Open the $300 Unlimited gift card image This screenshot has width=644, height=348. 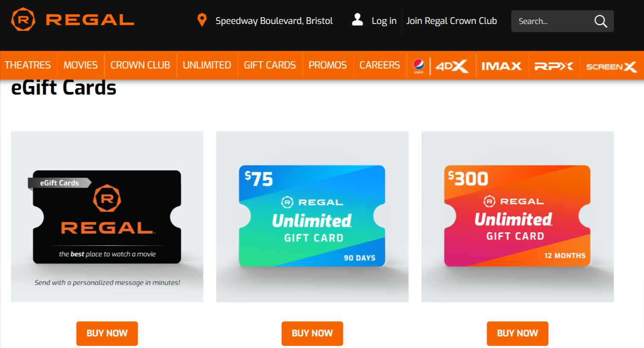click(517, 217)
